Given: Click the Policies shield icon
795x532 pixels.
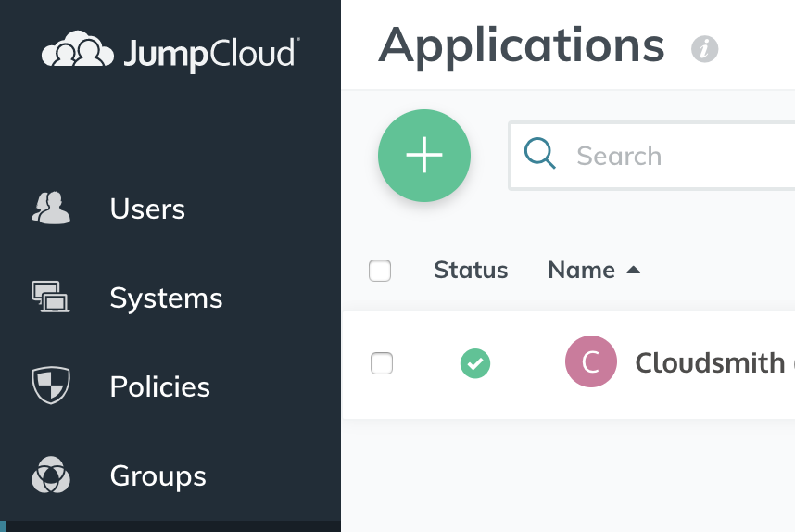Looking at the screenshot, I should click(51, 386).
